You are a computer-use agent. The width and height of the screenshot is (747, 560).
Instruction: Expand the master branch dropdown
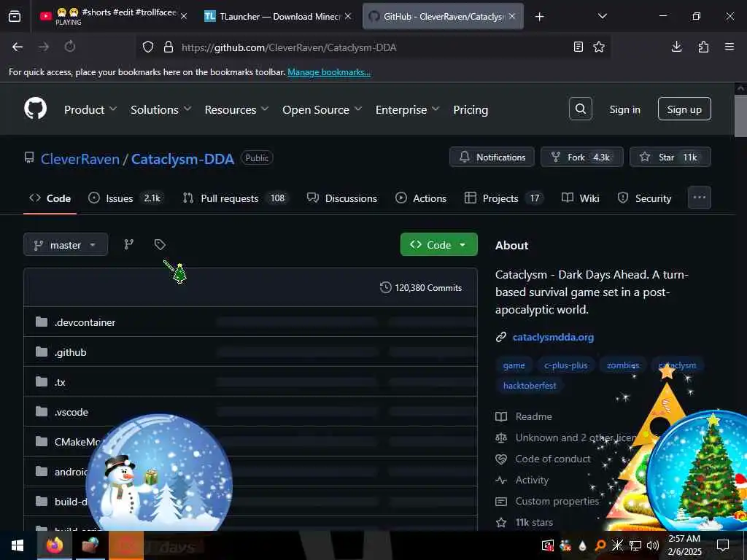(66, 245)
